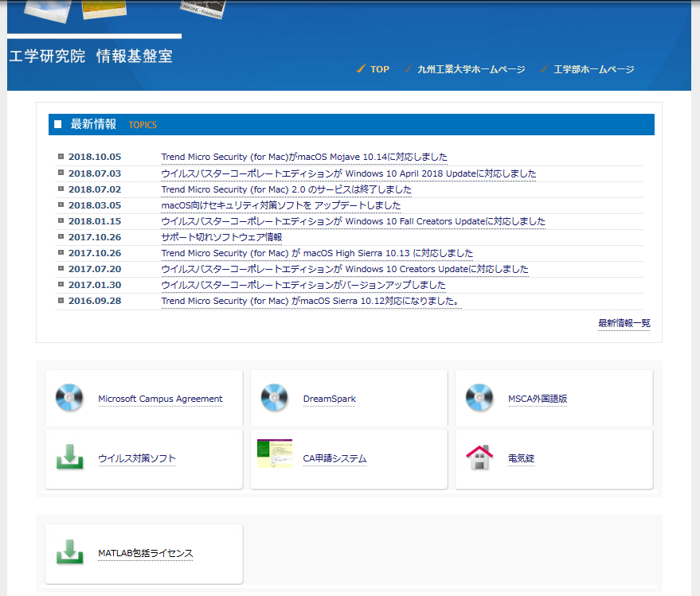Go to the 工学部ホームページ page
Viewport: 700px width, 596px height.
pyautogui.click(x=594, y=69)
